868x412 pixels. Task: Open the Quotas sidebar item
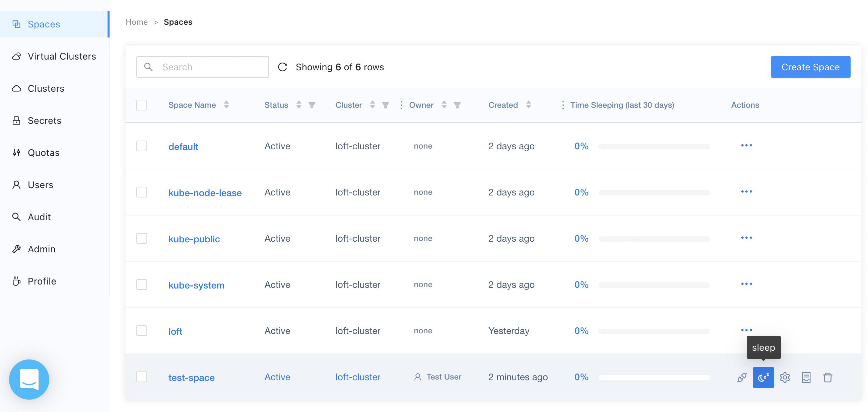[x=44, y=153]
